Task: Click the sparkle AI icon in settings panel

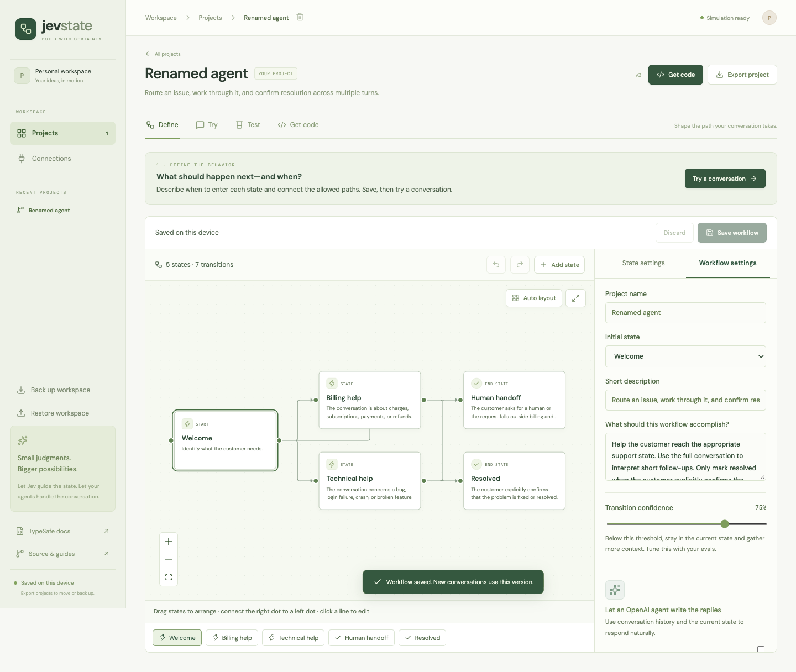Action: point(615,590)
